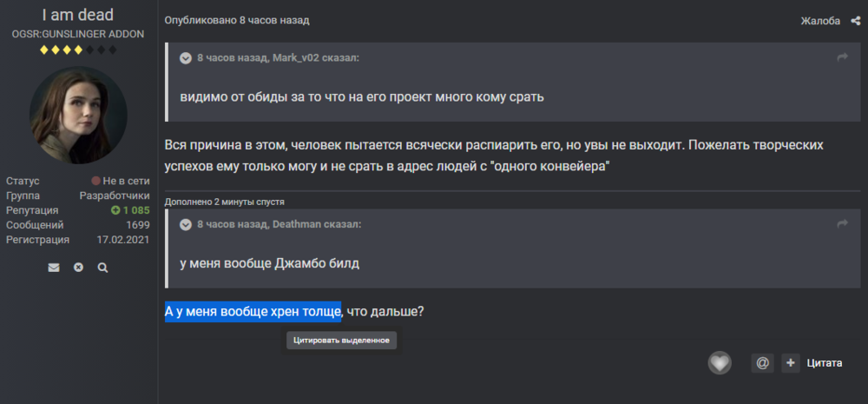Mention the author with @ button
The image size is (868, 404).
(x=762, y=363)
